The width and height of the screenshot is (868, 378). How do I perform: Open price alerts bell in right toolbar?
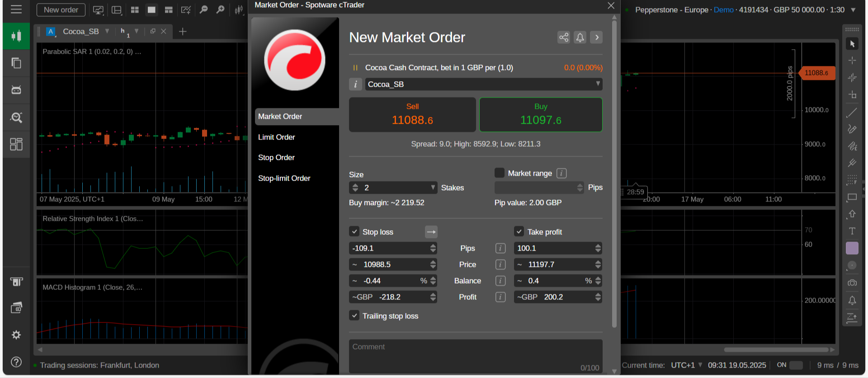[x=852, y=300]
